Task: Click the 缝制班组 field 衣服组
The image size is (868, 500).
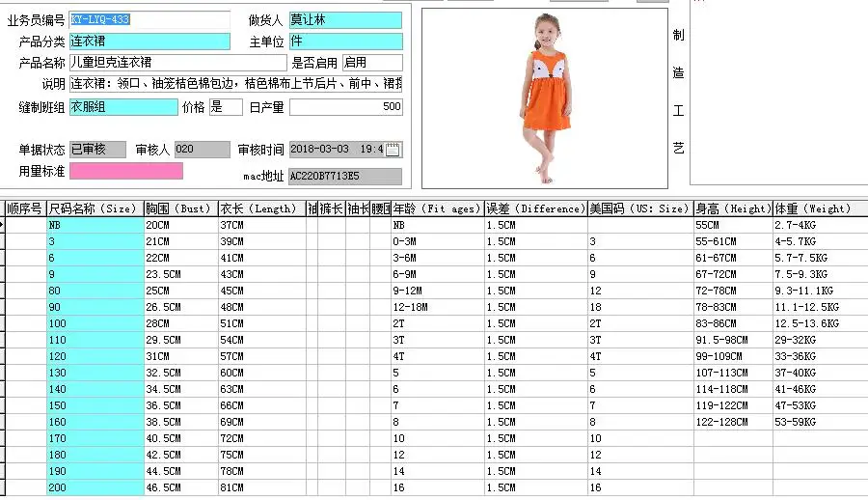Action: point(123,107)
